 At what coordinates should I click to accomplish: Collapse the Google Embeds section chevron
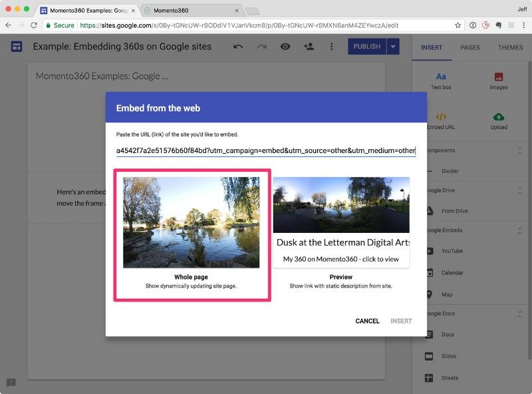[x=519, y=231]
